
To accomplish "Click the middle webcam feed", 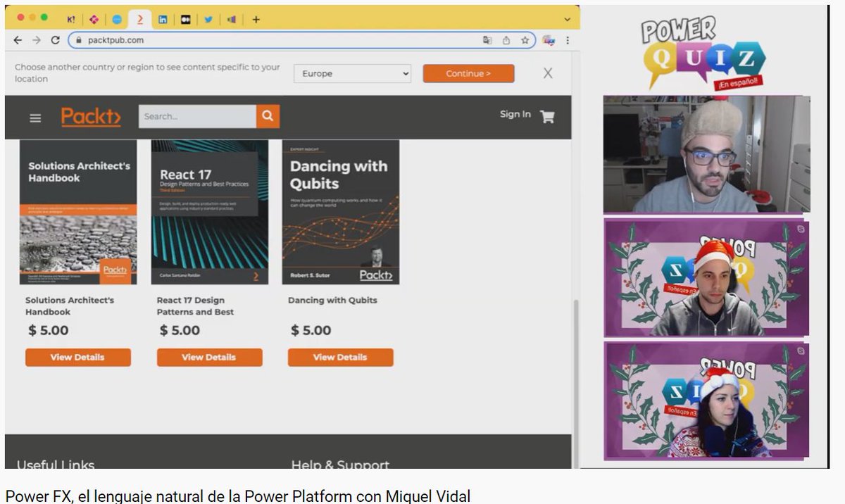I will 706,277.
